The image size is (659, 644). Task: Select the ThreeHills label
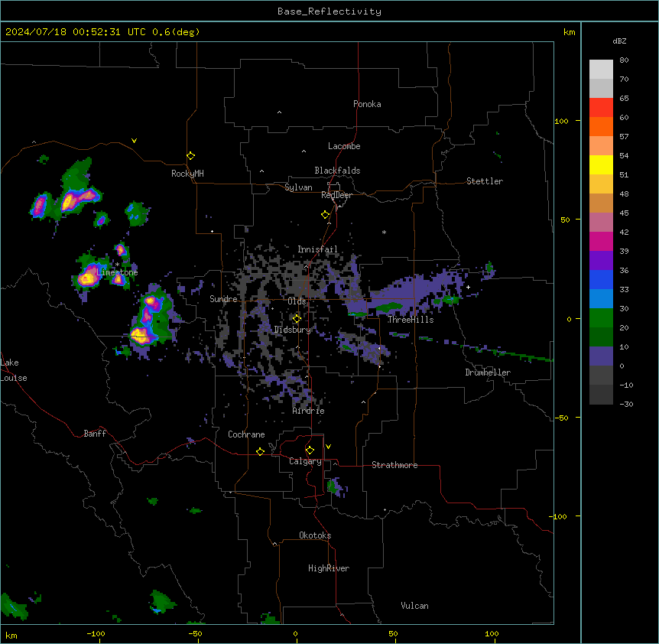[x=411, y=320]
